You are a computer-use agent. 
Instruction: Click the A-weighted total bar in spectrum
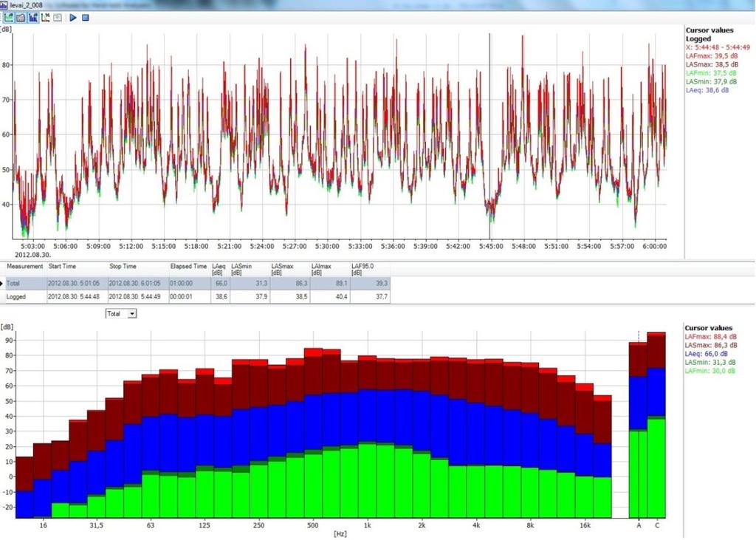(x=638, y=429)
